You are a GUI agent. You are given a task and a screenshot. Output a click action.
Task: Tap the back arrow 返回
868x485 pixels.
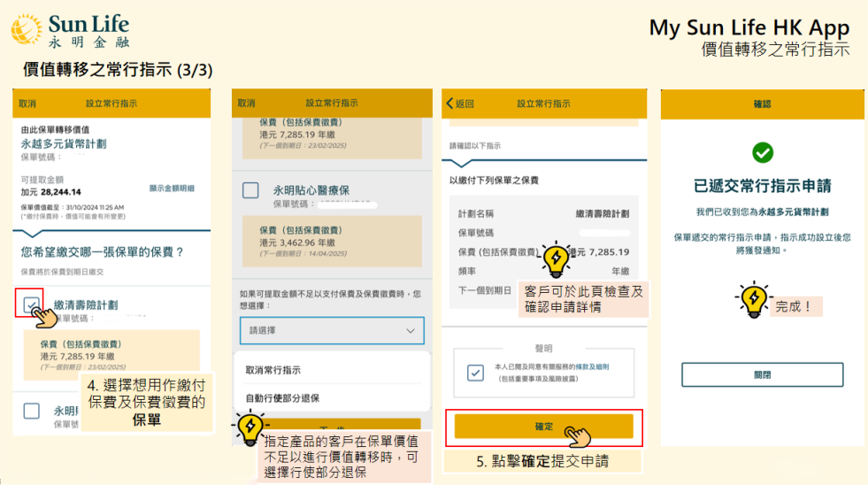(460, 104)
